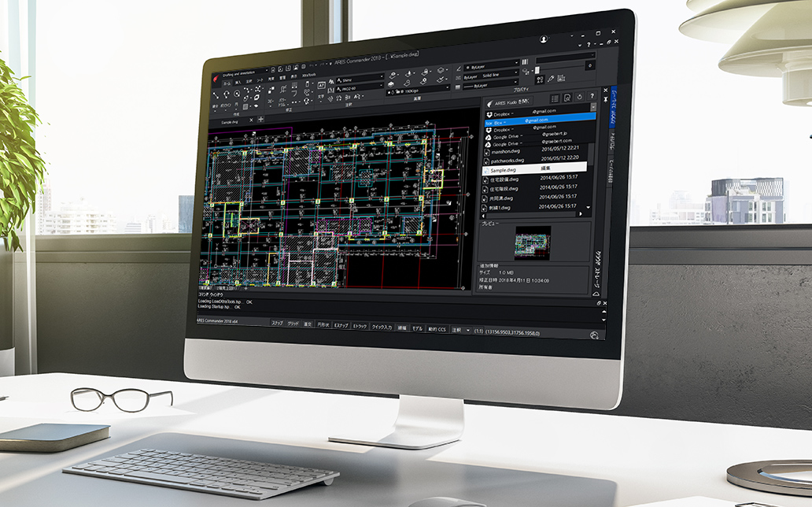Toggle グリッド (Grid) display in status bar
The height and width of the screenshot is (507, 812).
click(x=293, y=324)
